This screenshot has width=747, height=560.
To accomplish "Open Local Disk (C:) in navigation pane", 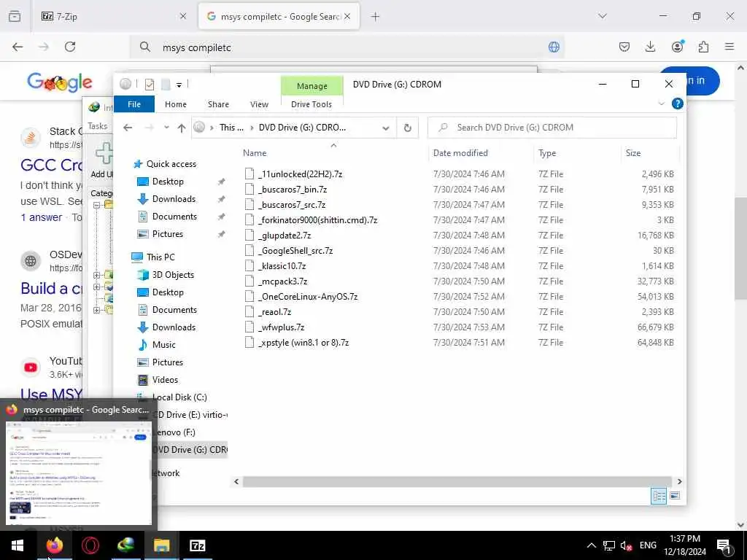I will point(179,397).
